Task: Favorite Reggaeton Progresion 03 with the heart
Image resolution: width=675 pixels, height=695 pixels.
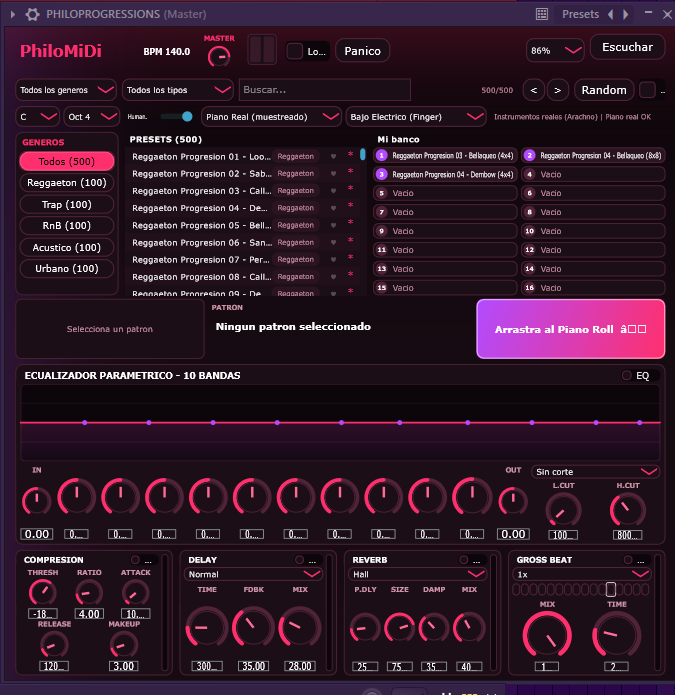Action: [x=333, y=191]
